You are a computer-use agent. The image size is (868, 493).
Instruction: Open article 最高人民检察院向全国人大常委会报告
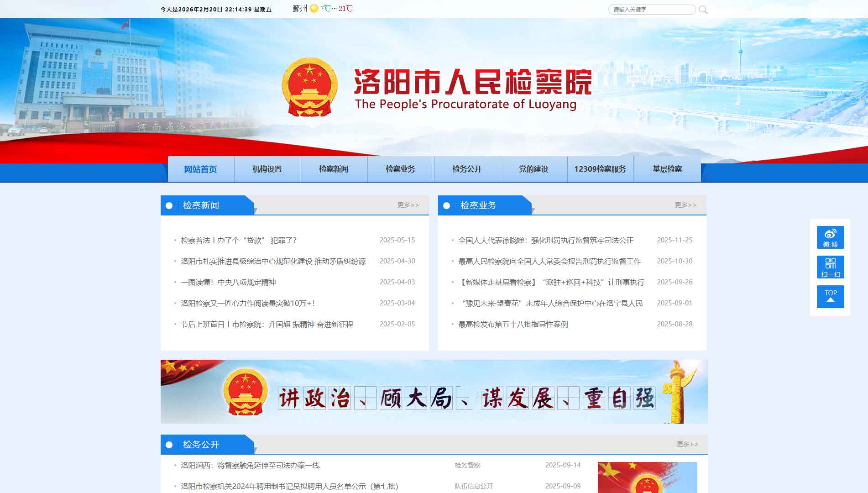549,261
